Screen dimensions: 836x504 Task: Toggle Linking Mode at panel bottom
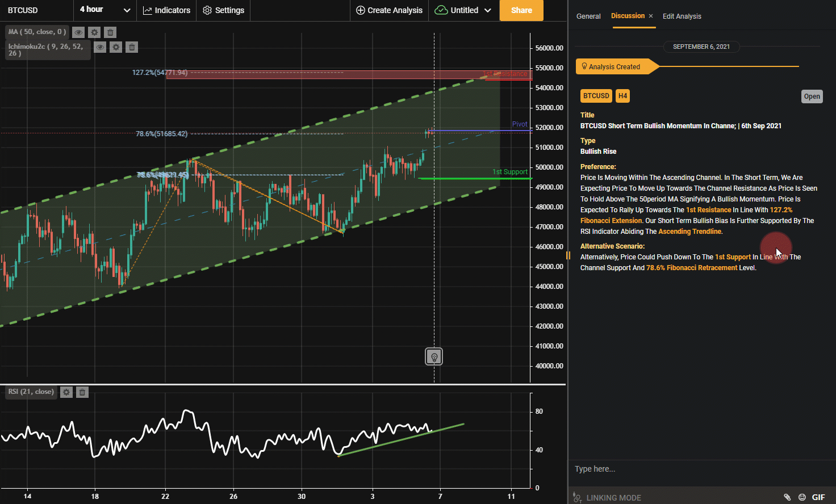coord(607,497)
